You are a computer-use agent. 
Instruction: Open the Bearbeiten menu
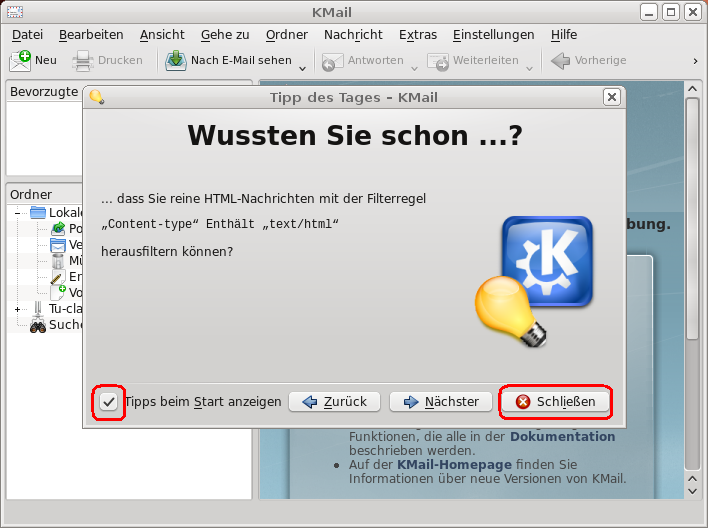pos(91,35)
